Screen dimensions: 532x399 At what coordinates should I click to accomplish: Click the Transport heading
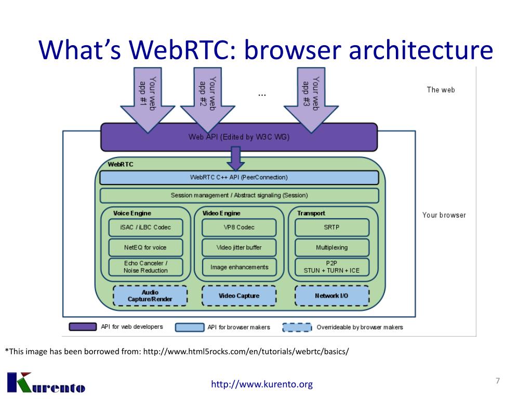311,213
